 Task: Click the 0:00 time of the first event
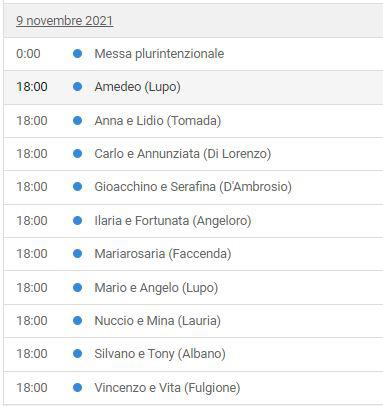tap(28, 54)
